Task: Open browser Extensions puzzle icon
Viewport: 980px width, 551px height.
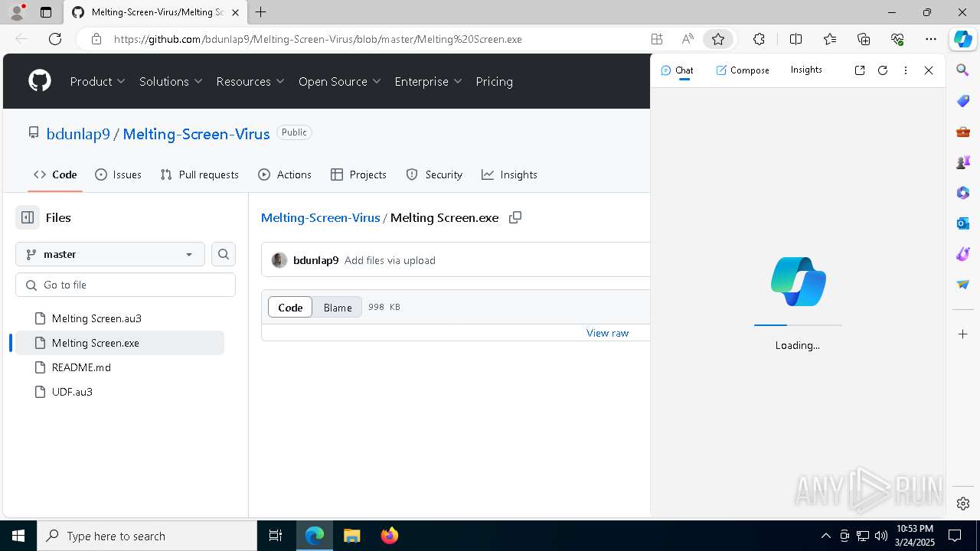Action: 759,39
